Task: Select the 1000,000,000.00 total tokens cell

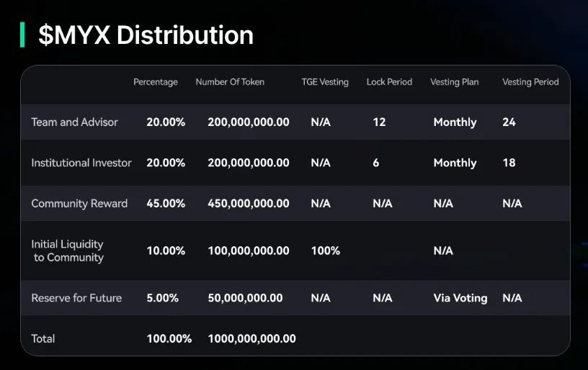Action: tap(251, 338)
